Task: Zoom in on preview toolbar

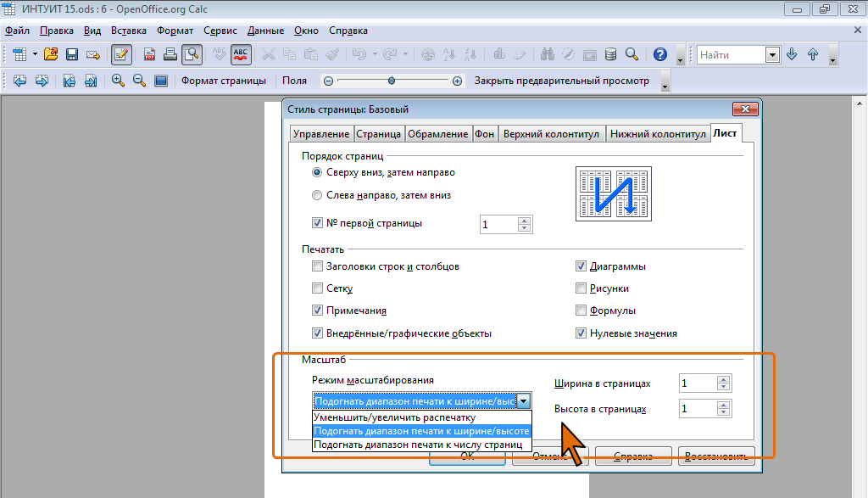Action: click(x=118, y=81)
